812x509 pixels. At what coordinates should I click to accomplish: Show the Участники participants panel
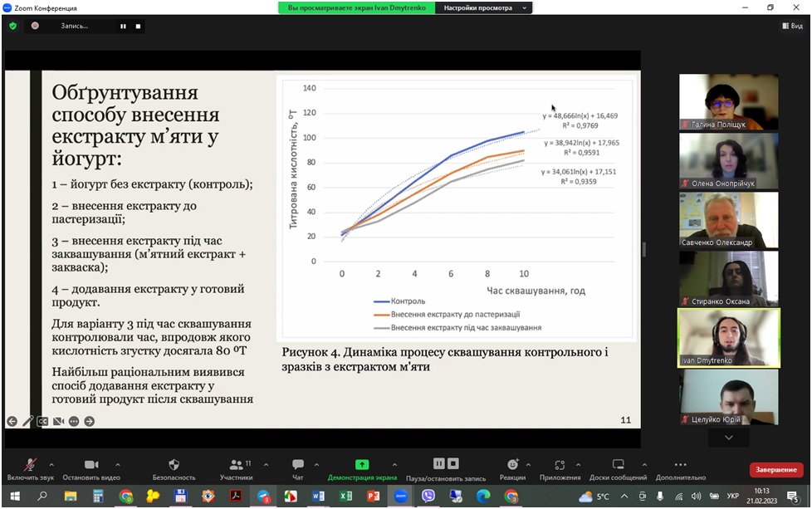[236, 468]
